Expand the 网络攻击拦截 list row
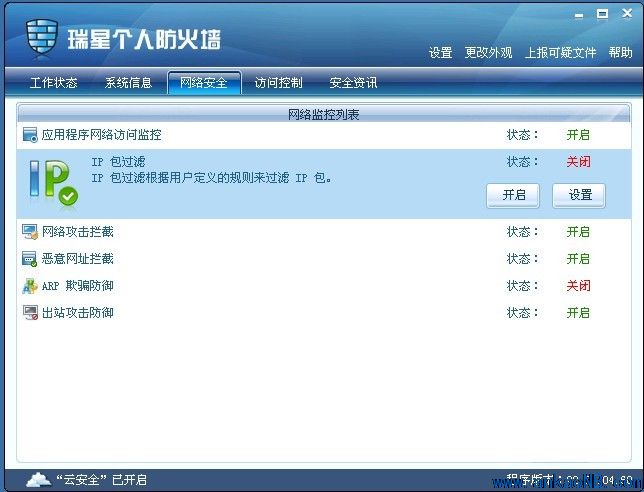This screenshot has height=492, width=644. click(78, 232)
